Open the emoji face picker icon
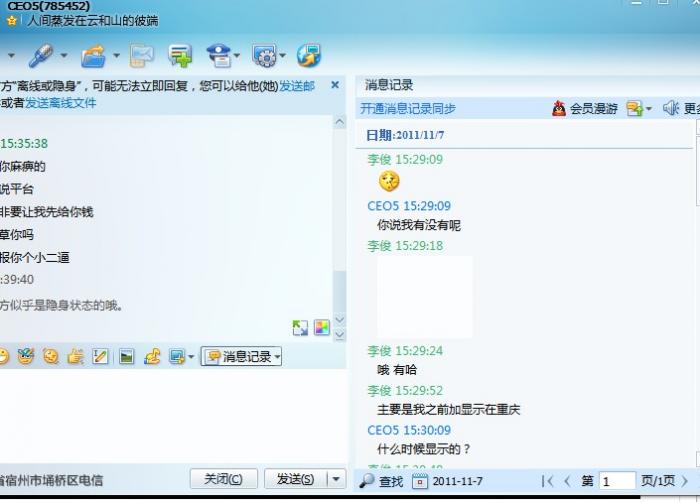The width and height of the screenshot is (700, 502). pos(4,356)
